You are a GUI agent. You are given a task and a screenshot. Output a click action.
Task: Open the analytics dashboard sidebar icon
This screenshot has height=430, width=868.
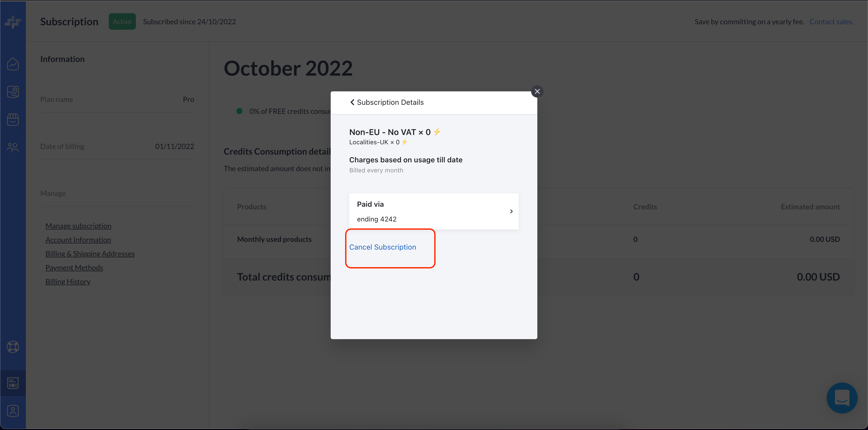click(x=13, y=64)
